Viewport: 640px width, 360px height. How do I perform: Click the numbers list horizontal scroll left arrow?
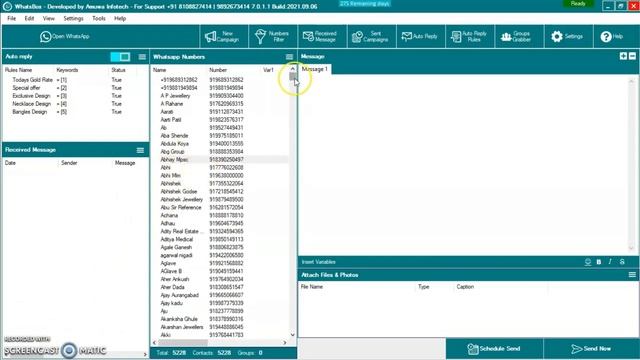point(154,343)
